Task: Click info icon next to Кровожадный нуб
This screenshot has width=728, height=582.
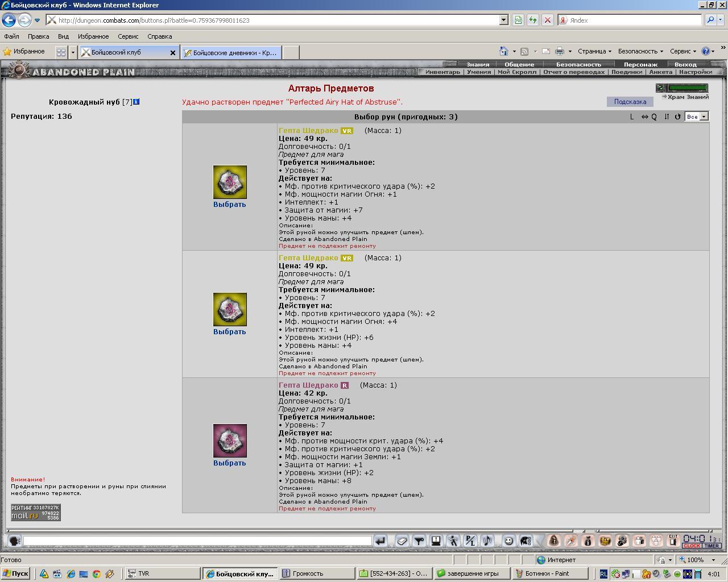Action: click(x=136, y=102)
